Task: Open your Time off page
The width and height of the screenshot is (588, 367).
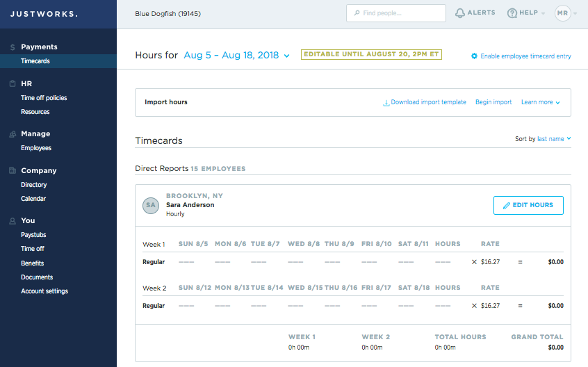Action: tap(33, 249)
